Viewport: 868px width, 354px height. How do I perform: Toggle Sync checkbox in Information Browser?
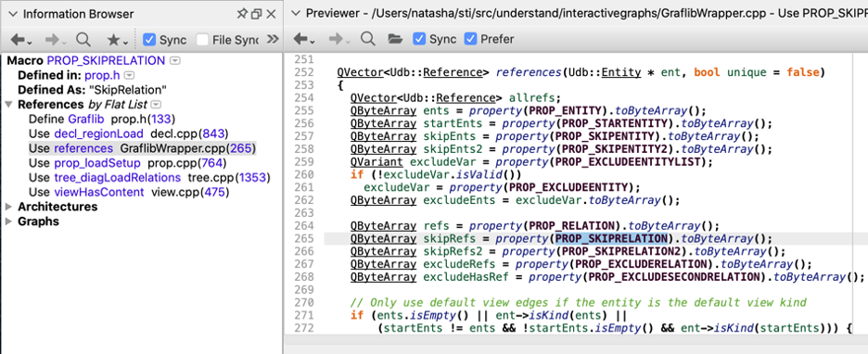point(149,39)
